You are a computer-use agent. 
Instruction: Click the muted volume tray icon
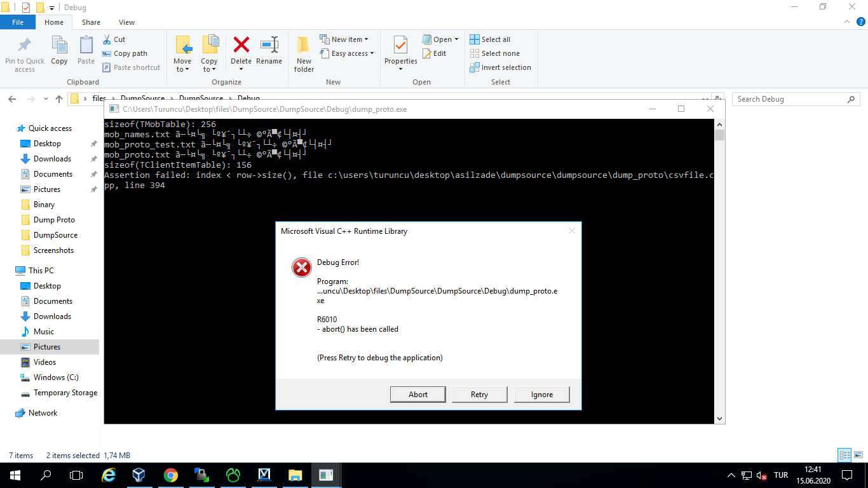tap(762, 475)
